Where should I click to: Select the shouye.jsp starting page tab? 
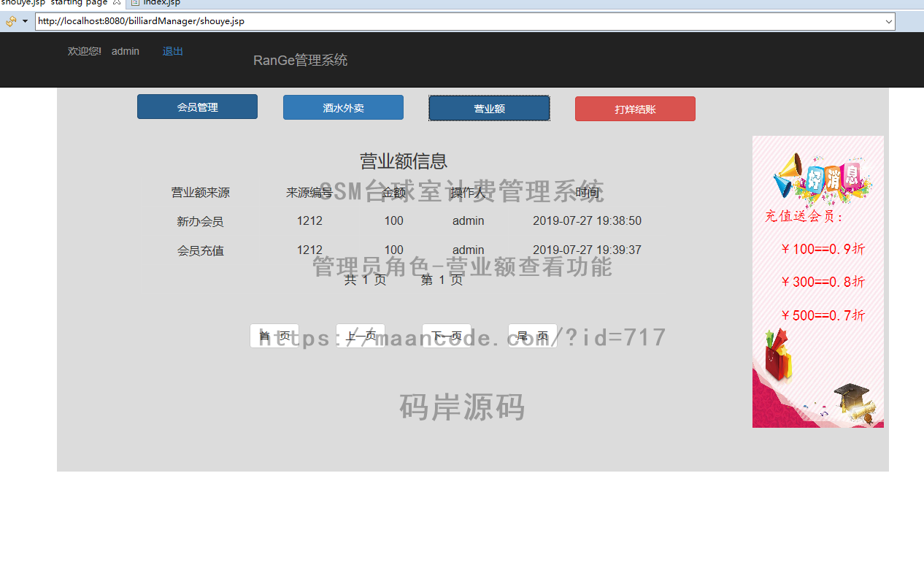coord(54,3)
